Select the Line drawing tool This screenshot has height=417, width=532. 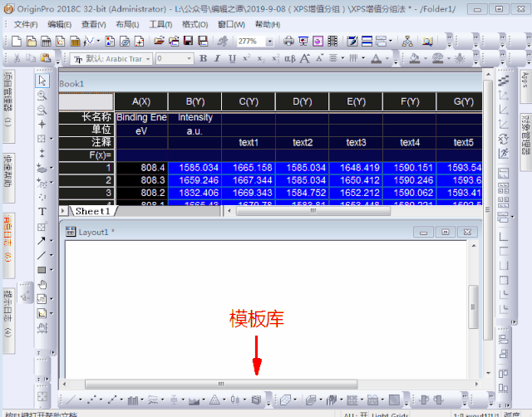pos(42,255)
